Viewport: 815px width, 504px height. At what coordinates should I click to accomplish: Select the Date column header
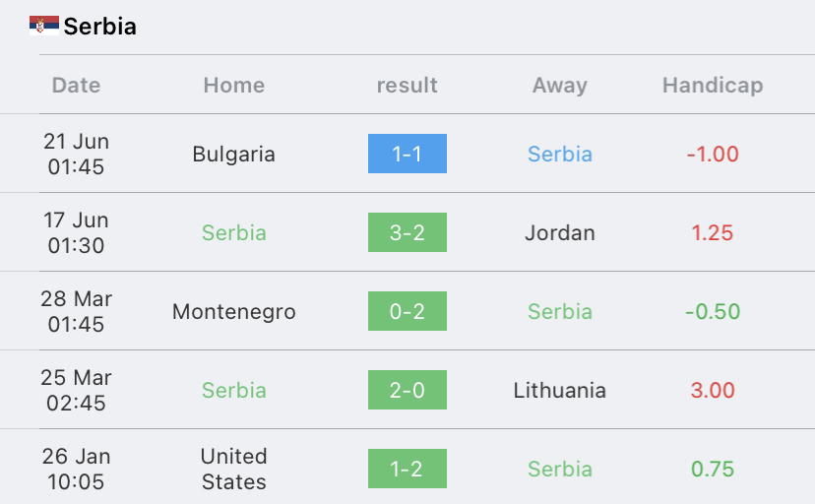tap(76, 86)
